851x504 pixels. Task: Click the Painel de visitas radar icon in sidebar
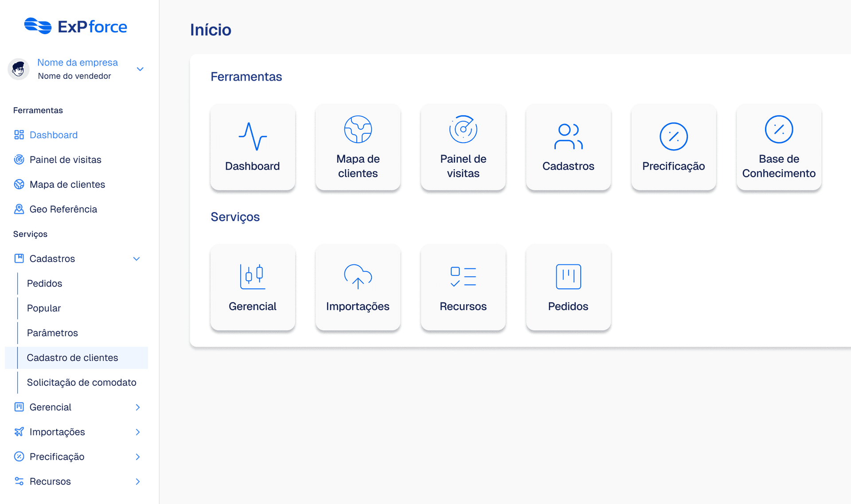(x=19, y=159)
